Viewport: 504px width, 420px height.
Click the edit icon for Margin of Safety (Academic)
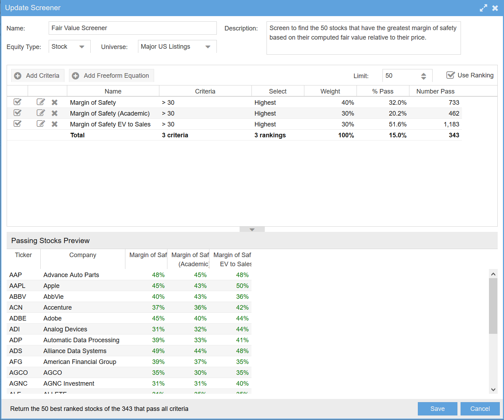point(41,113)
